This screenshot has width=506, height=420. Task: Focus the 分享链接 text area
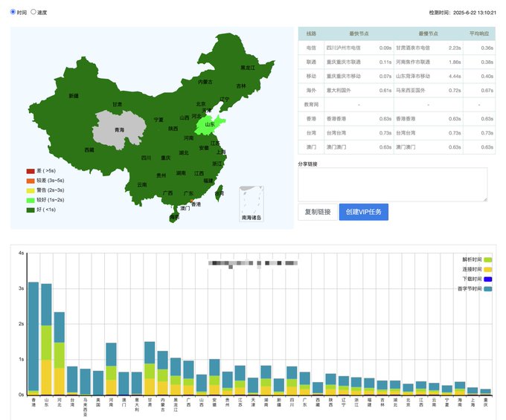tap(392, 184)
